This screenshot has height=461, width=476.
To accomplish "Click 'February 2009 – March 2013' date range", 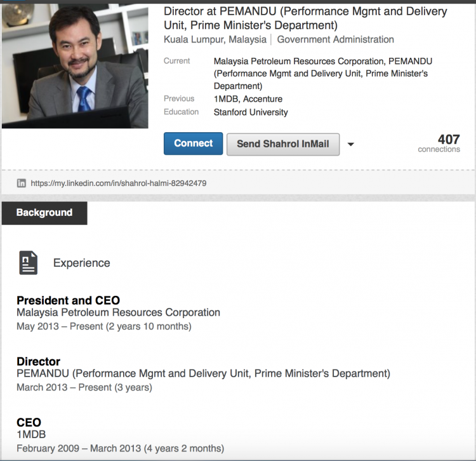I will coord(79,448).
